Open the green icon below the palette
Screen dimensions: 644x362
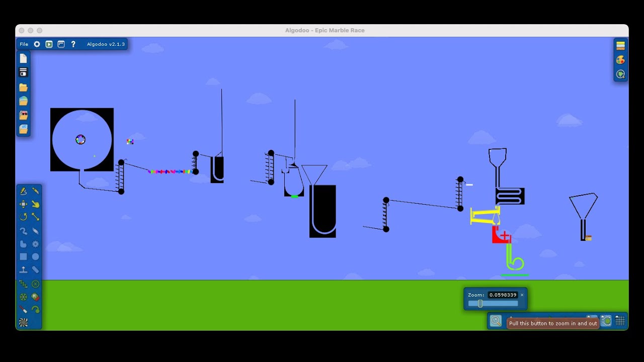click(620, 74)
